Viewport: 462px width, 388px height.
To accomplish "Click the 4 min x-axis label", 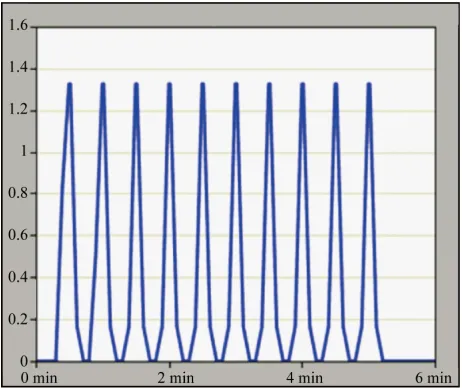I will pyautogui.click(x=305, y=378).
